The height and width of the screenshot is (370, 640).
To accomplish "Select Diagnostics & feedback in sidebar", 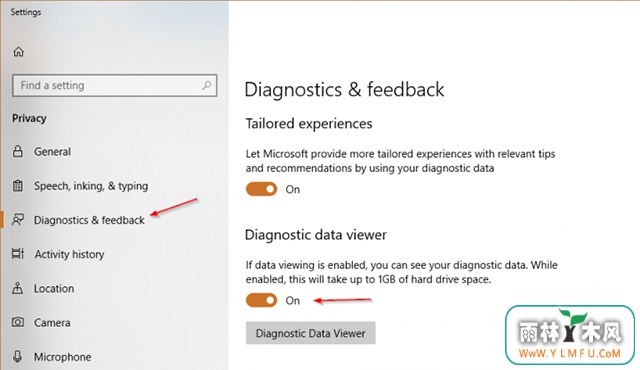I will [x=89, y=220].
